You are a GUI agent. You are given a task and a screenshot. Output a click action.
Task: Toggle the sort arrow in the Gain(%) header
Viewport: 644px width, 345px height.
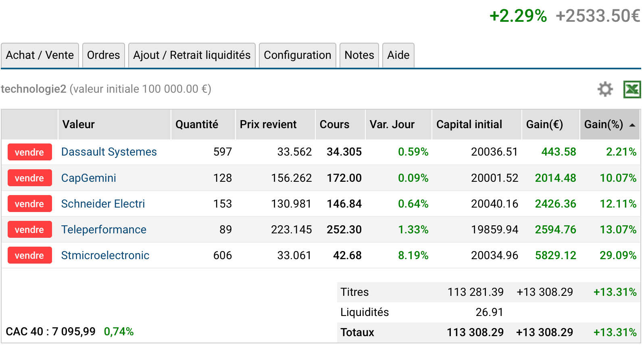point(632,125)
